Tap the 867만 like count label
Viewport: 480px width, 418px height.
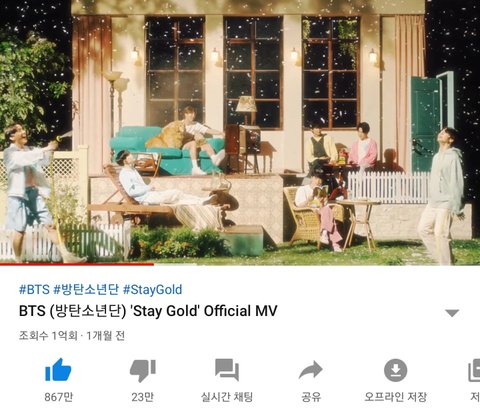click(59, 397)
